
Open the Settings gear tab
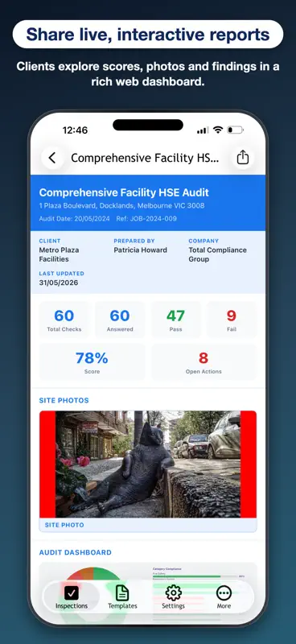click(x=173, y=597)
